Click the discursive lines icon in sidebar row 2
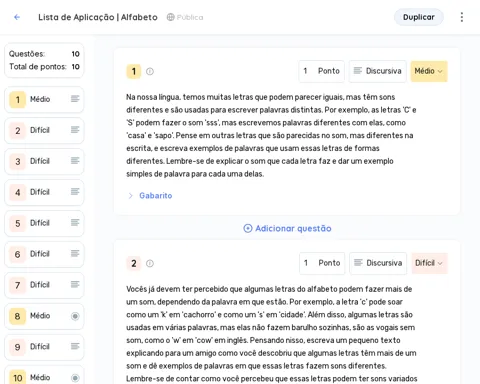Viewport: 480px width, 384px height. [75, 130]
